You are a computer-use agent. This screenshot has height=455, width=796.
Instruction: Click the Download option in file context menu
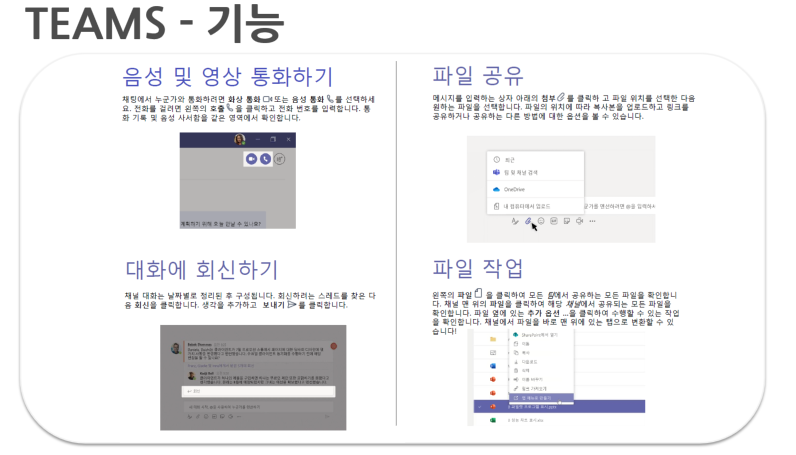pyautogui.click(x=541, y=362)
